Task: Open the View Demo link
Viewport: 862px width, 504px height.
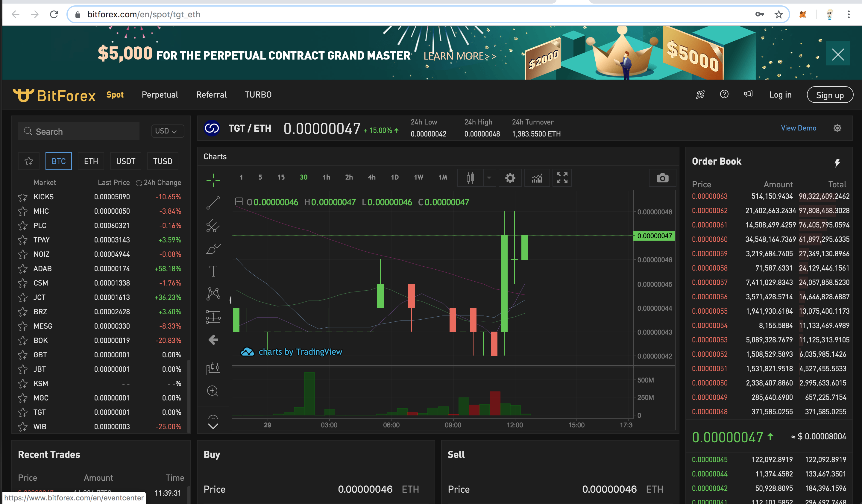Action: (798, 128)
